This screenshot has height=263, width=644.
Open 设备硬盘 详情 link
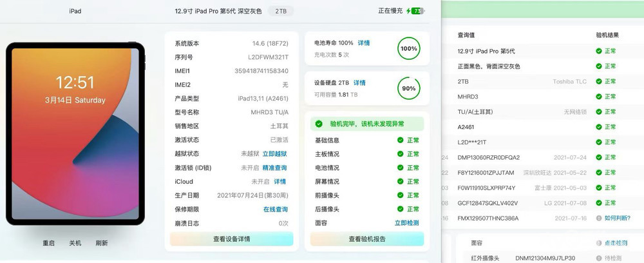click(x=359, y=83)
